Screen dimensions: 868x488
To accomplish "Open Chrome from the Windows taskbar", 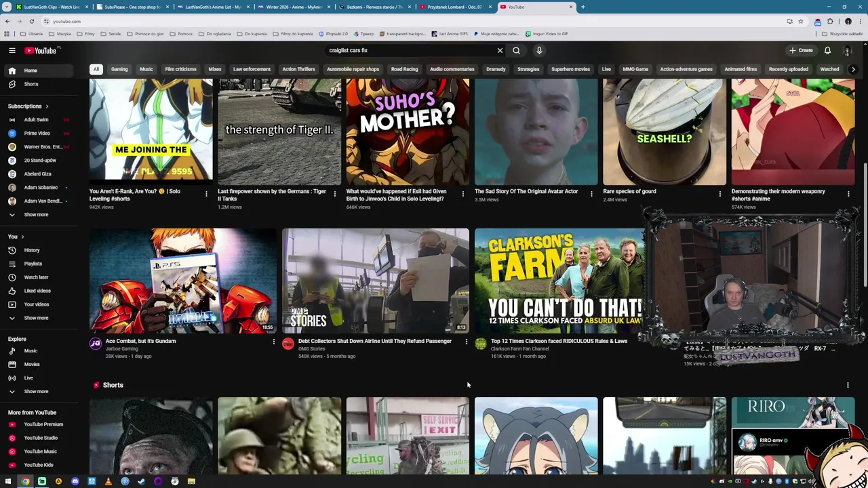I will (25, 481).
